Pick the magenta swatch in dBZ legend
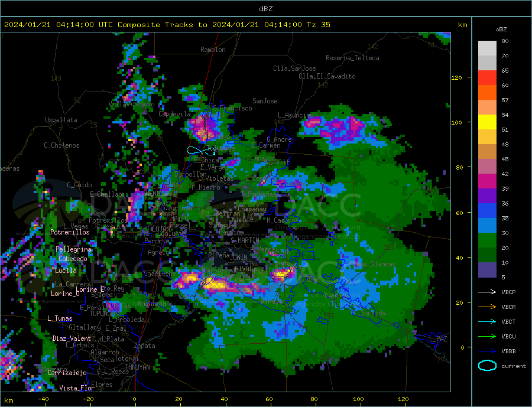The width and height of the screenshot is (532, 407). coord(487,181)
